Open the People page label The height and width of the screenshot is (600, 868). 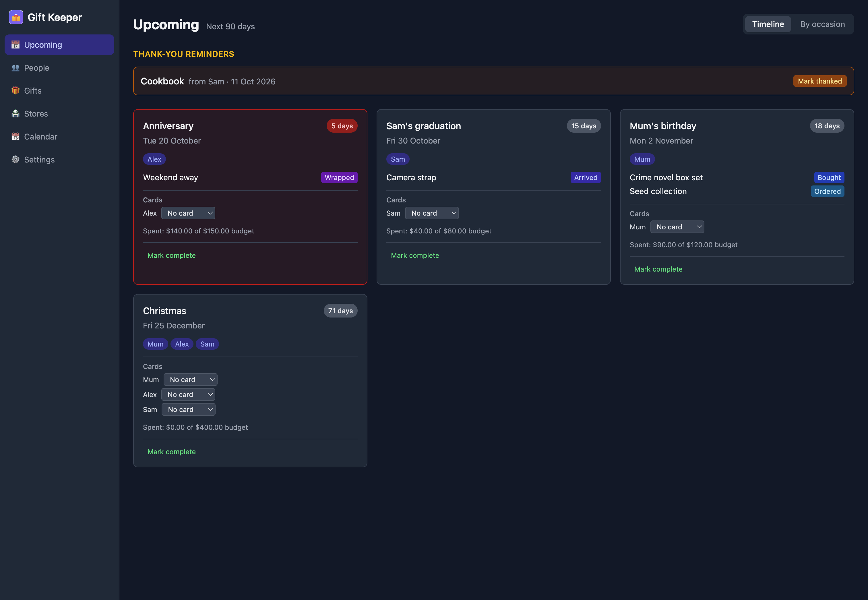tap(37, 68)
